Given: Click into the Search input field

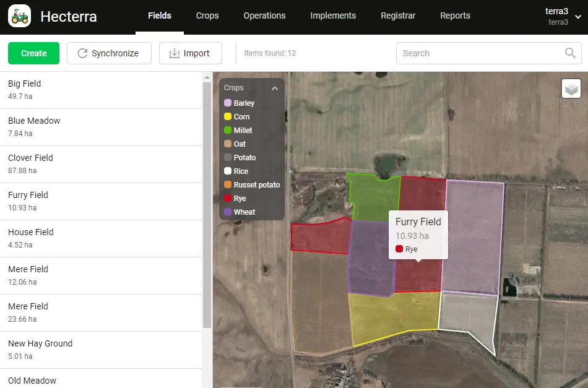Looking at the screenshot, I should point(488,53).
